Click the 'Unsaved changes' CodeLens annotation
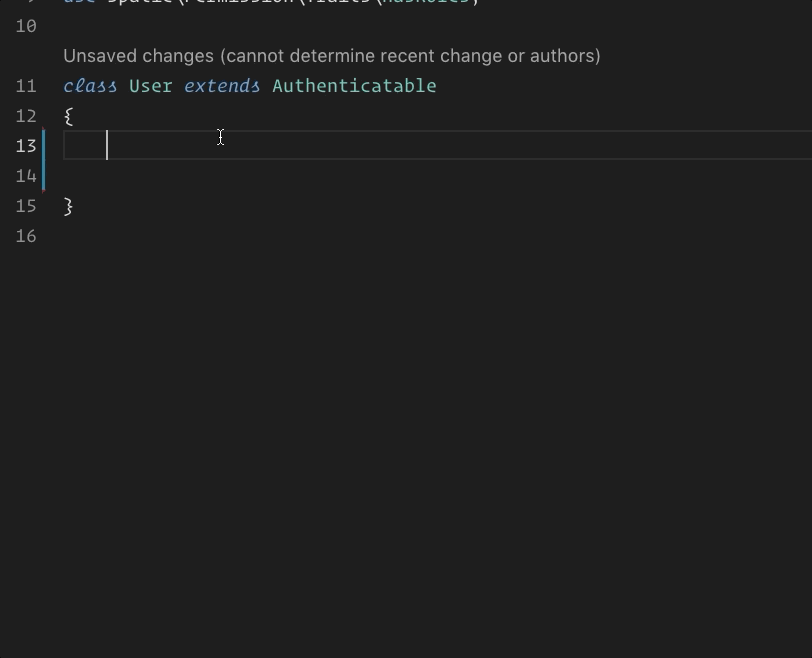This screenshot has height=658, width=812. (331, 56)
